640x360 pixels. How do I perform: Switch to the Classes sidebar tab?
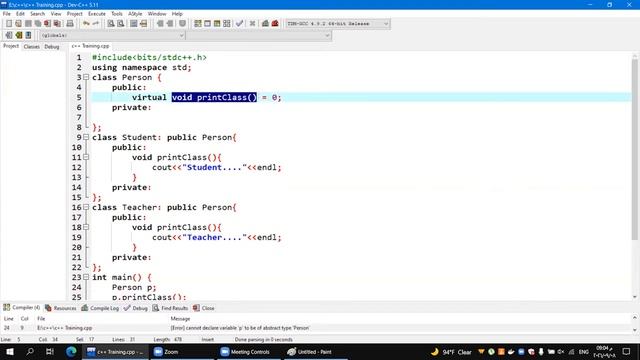[x=31, y=47]
